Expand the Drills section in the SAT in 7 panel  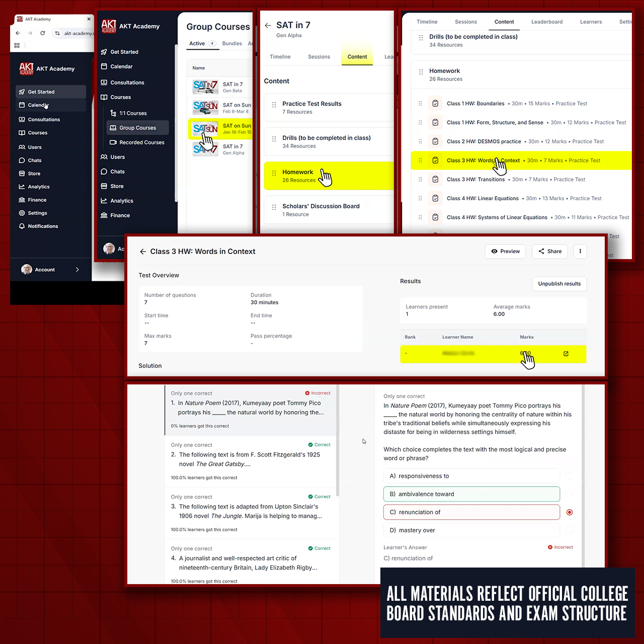(329, 141)
